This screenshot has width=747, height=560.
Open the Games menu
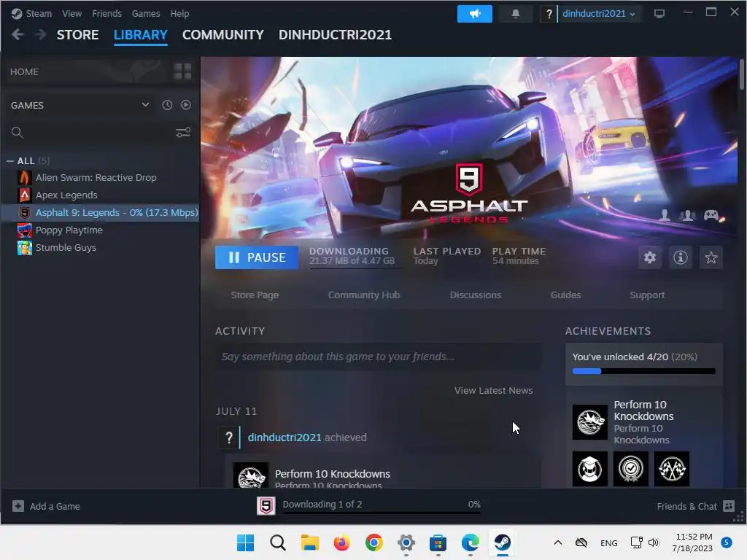[x=146, y=14]
